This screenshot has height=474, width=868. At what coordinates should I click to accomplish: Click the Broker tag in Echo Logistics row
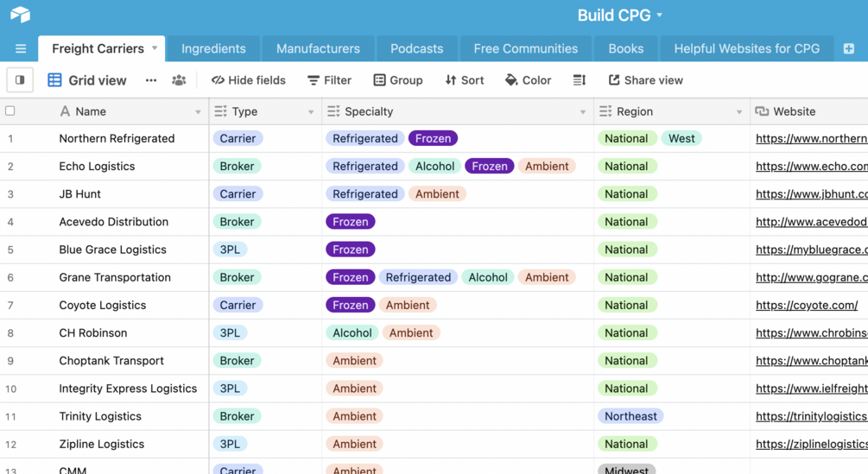pos(237,167)
